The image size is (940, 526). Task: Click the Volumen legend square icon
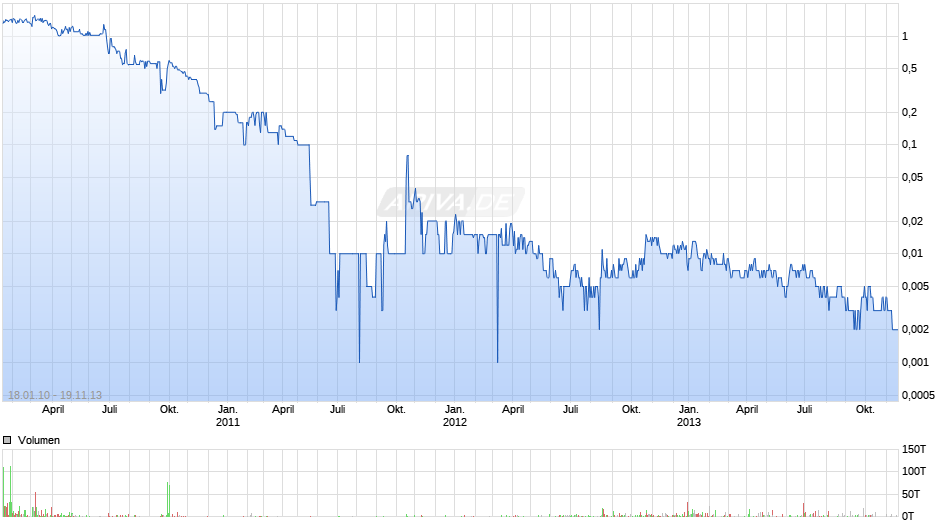coord(7,440)
